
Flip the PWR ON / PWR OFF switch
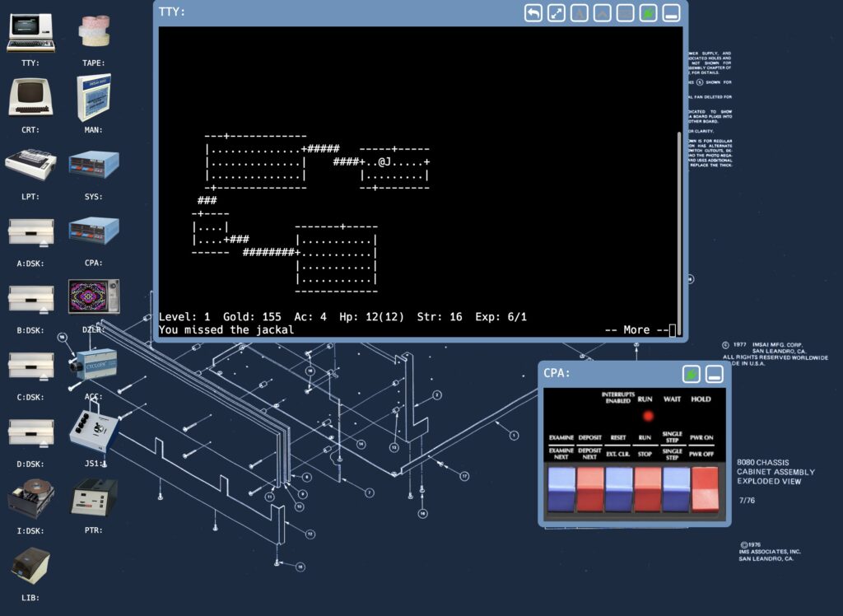point(705,489)
